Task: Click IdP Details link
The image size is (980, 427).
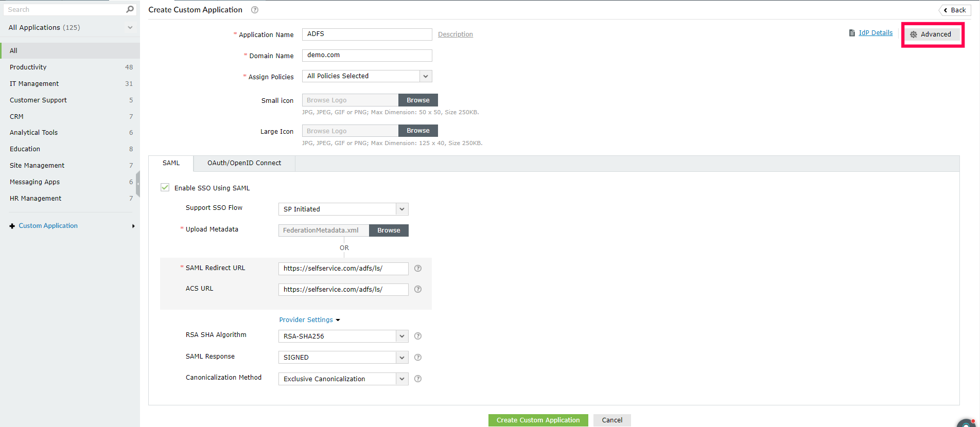Action: tap(876, 33)
